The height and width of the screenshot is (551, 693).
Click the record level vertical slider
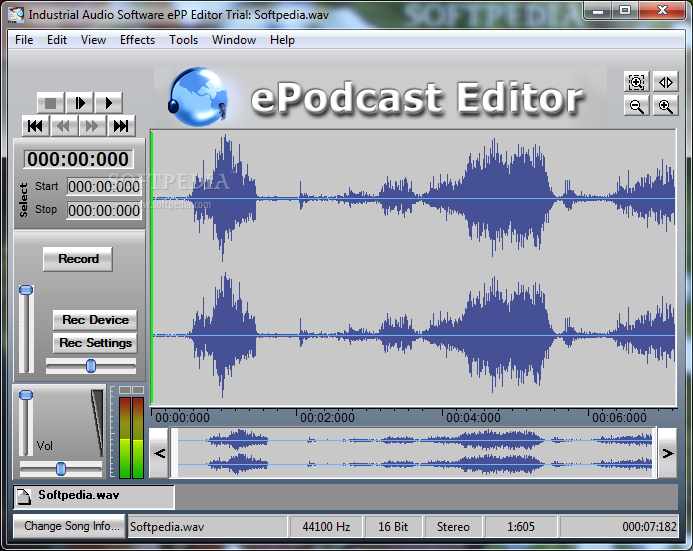tap(26, 329)
